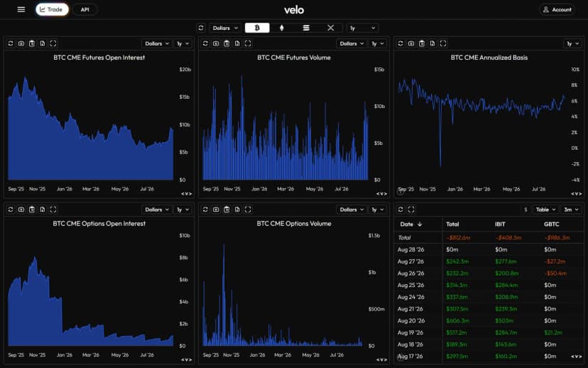Refresh the ETF flows table panel

coord(401,210)
